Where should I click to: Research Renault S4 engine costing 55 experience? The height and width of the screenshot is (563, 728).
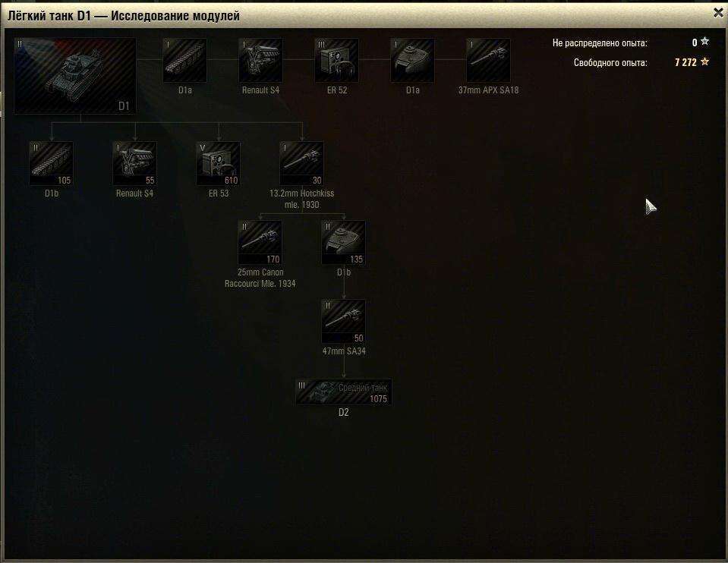[x=134, y=164]
